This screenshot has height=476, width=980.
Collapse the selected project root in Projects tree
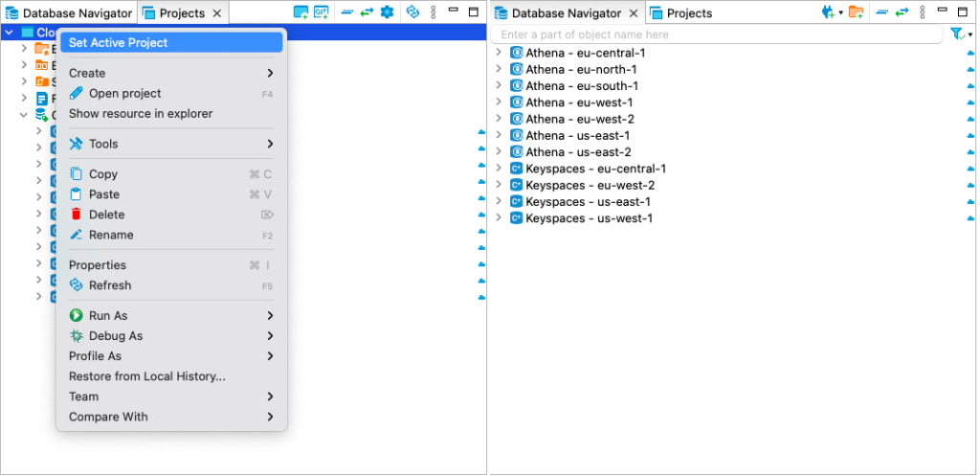[x=9, y=33]
